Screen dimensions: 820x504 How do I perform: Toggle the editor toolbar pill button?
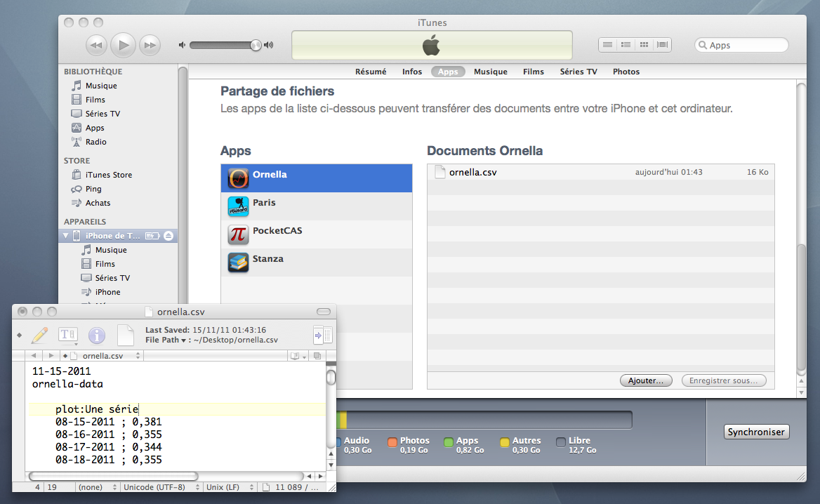click(324, 312)
